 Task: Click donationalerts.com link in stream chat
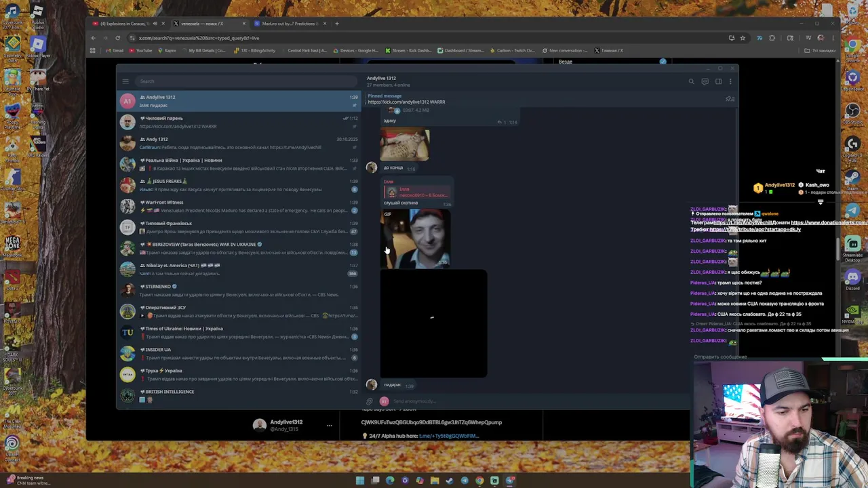pyautogui.click(x=829, y=222)
